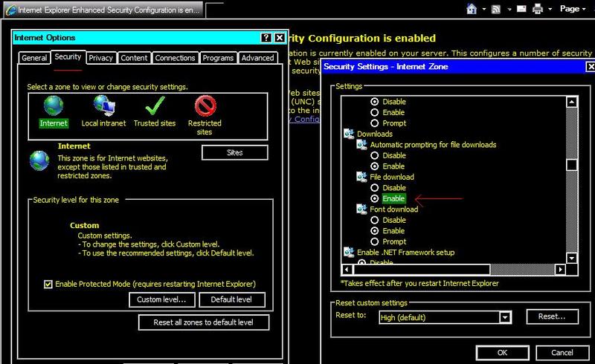Click the 'Enable .NET Framework setup' tree row
This screenshot has height=364, width=595.
point(399,252)
